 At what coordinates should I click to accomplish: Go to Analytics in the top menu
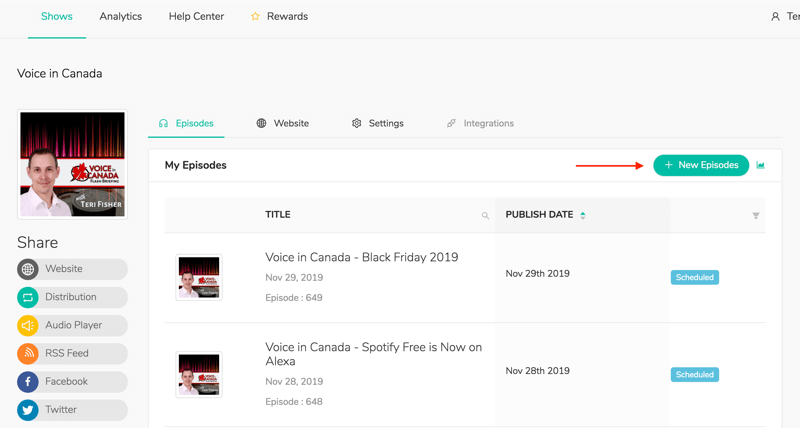point(120,16)
